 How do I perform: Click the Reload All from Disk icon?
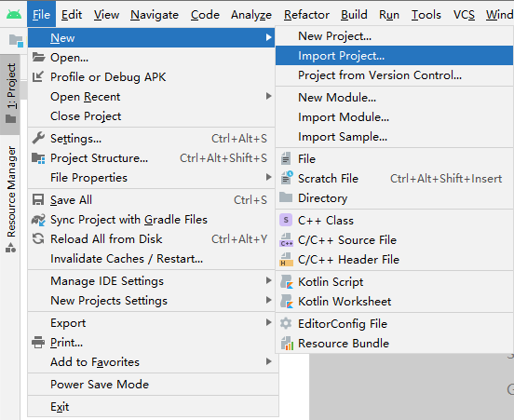38,238
